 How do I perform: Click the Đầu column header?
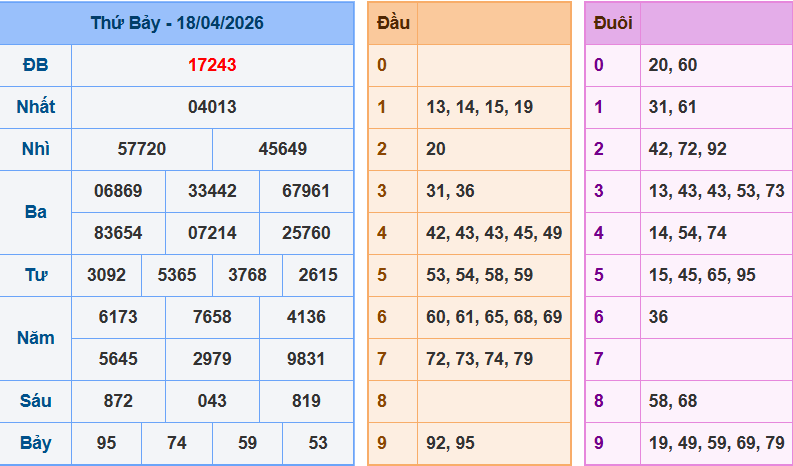point(392,23)
